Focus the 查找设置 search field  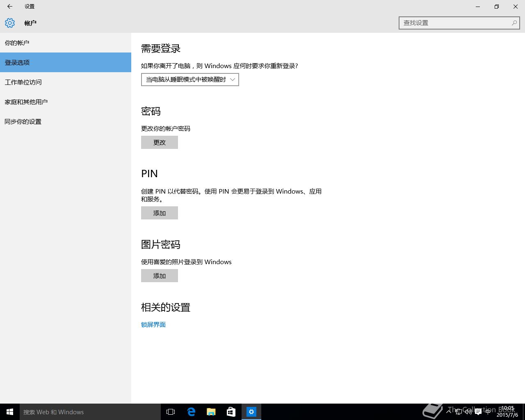(459, 23)
